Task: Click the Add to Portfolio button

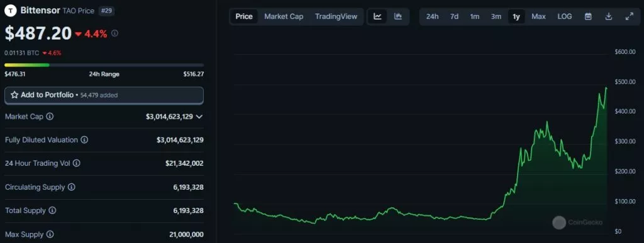Action: (104, 95)
